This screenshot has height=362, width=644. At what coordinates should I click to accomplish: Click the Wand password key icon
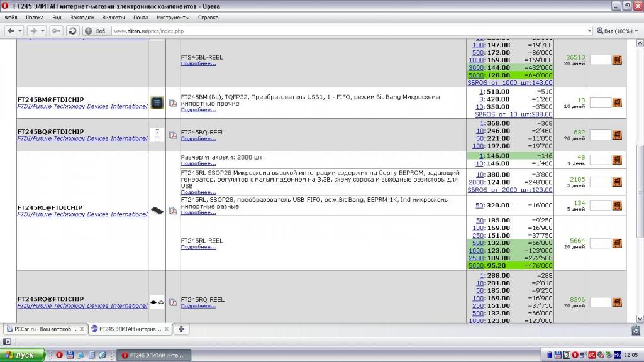[57, 31]
